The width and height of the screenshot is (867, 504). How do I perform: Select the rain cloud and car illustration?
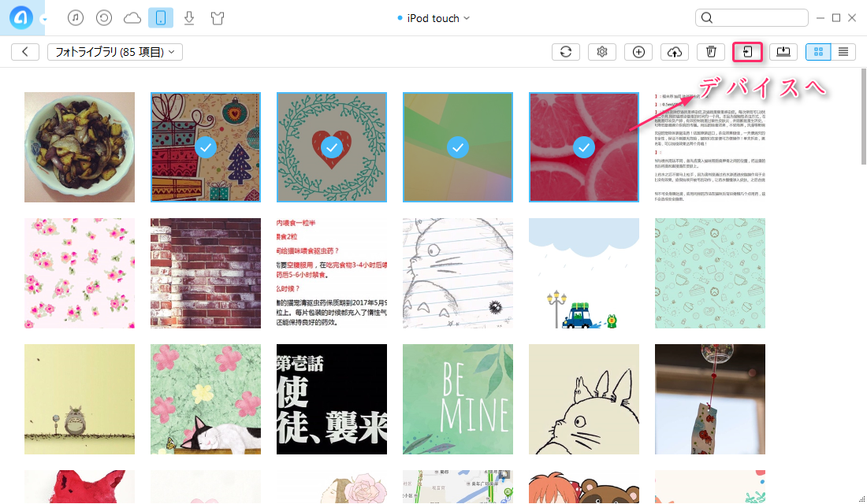[584, 273]
